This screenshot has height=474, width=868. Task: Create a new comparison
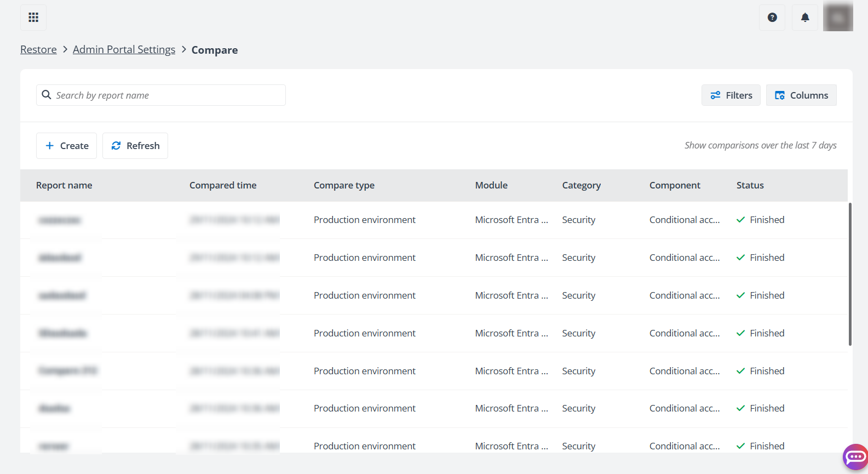point(66,146)
